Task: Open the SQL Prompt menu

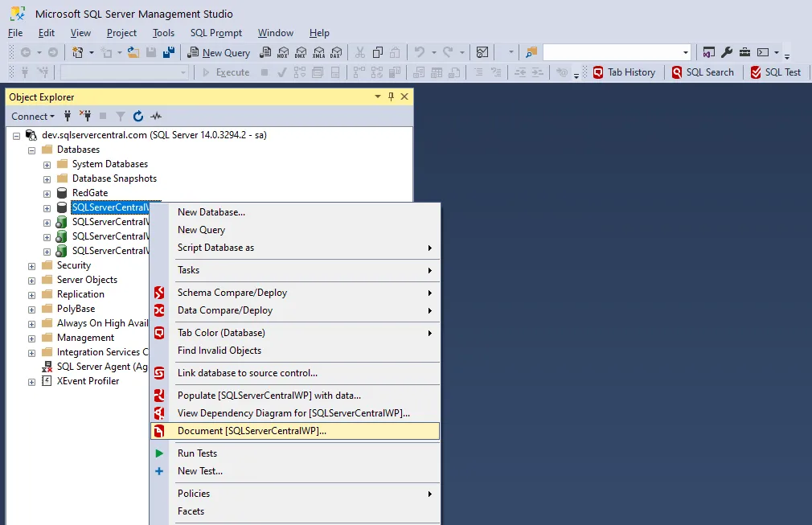Action: point(214,33)
